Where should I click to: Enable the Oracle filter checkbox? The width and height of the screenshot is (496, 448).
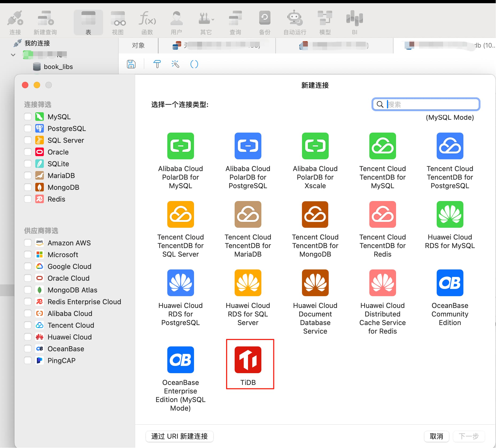28,152
